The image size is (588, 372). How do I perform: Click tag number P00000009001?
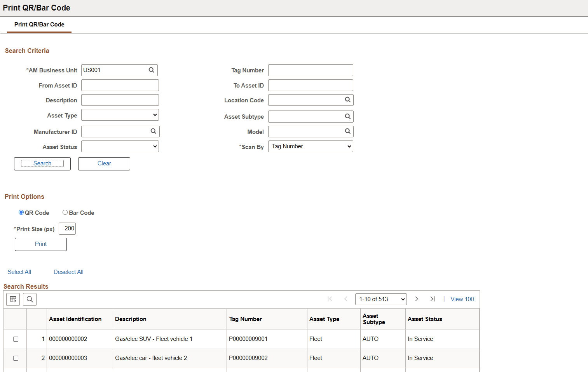point(248,339)
